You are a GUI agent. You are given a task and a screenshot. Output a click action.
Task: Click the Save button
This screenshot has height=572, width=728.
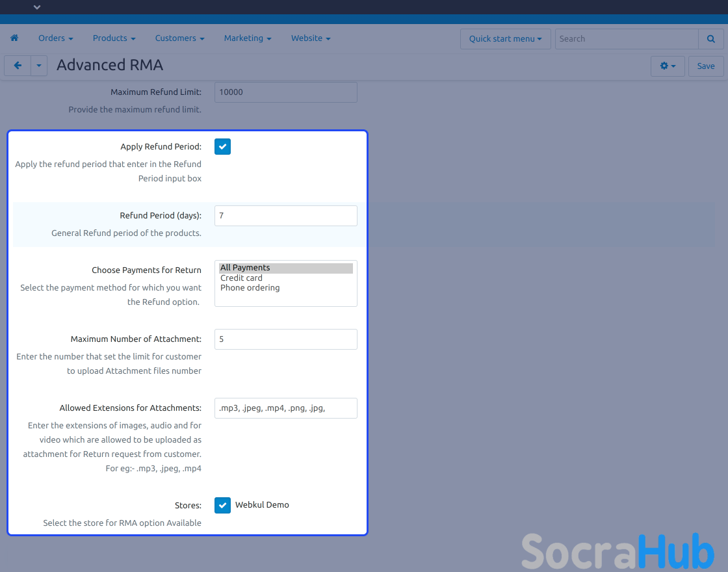(x=706, y=66)
